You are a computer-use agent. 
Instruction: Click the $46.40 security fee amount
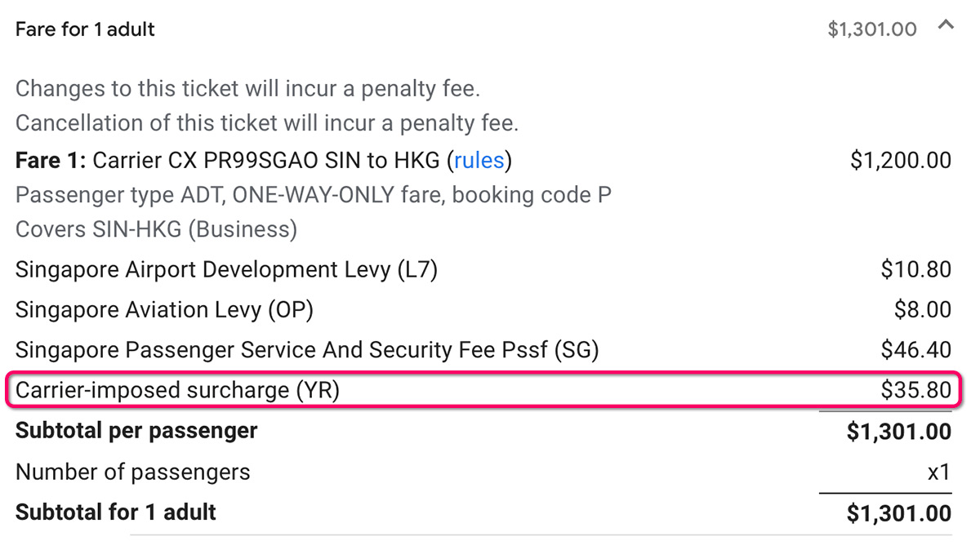[x=915, y=350]
